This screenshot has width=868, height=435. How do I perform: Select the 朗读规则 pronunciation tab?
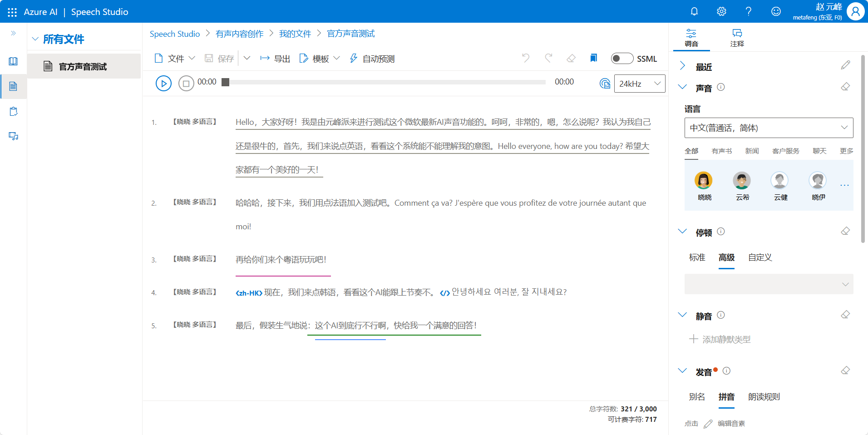[x=764, y=397]
